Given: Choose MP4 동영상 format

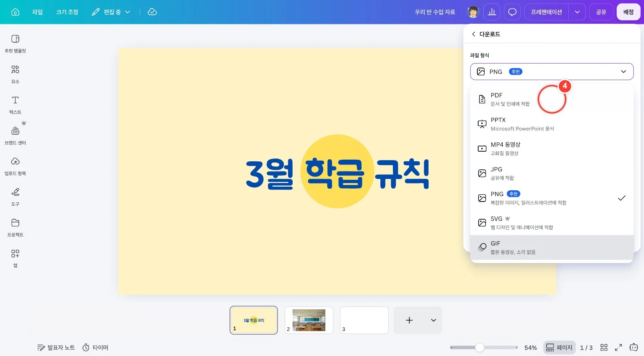Looking at the screenshot, I should click(552, 148).
